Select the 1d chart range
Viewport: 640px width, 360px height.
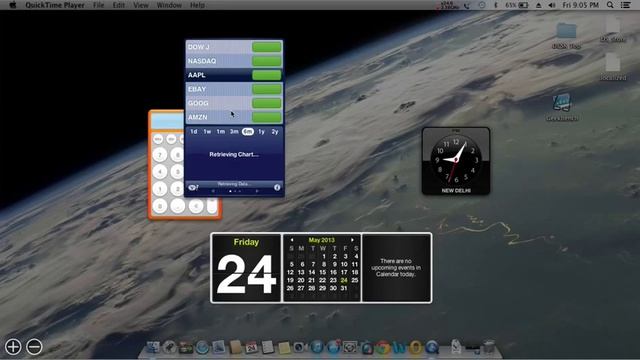pos(194,131)
